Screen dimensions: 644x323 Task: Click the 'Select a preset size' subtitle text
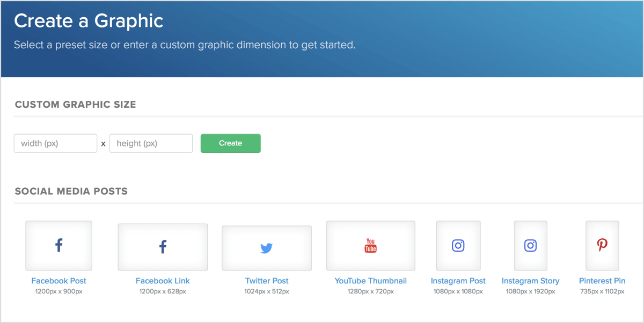(185, 45)
